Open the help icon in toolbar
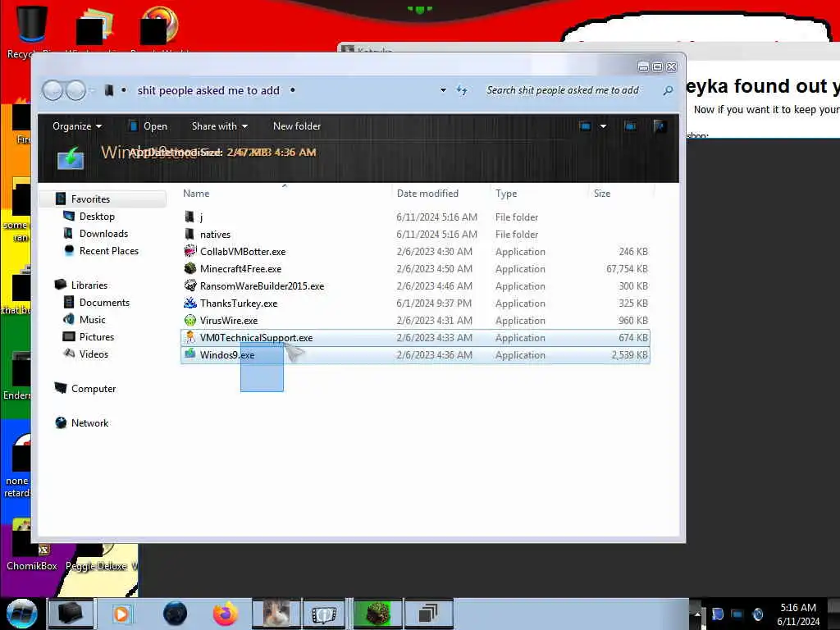 [660, 126]
